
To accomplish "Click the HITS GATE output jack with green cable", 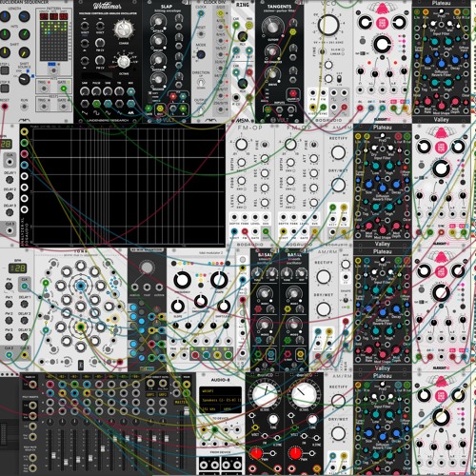I will [64, 89].
